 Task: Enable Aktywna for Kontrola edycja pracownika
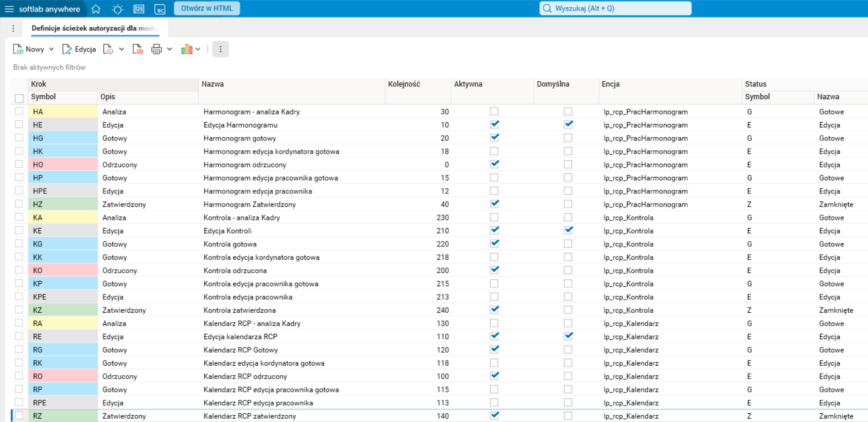pos(494,296)
